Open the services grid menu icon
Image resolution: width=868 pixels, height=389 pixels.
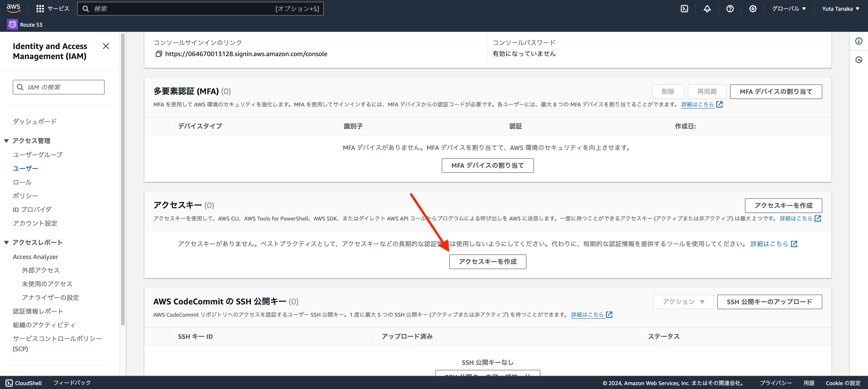click(x=40, y=9)
